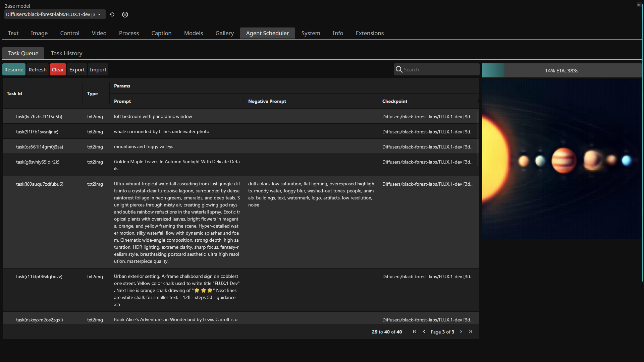
Task: Click the refresh base model icon
Action: pyautogui.click(x=112, y=14)
